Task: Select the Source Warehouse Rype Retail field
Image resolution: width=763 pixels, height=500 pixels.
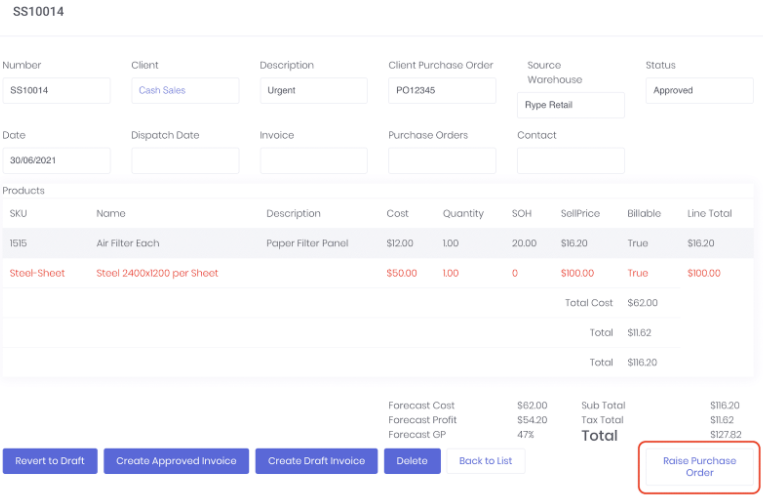Action: pyautogui.click(x=570, y=105)
